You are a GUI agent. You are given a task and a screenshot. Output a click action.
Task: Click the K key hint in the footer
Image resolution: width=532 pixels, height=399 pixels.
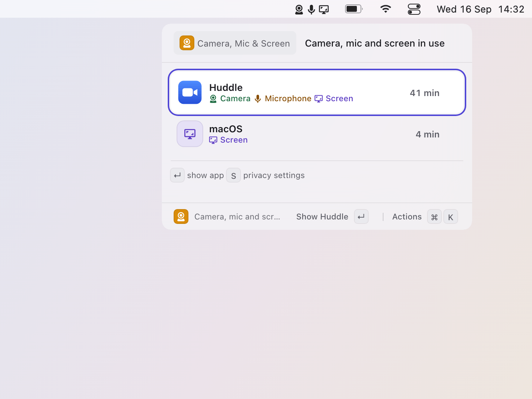(451, 217)
